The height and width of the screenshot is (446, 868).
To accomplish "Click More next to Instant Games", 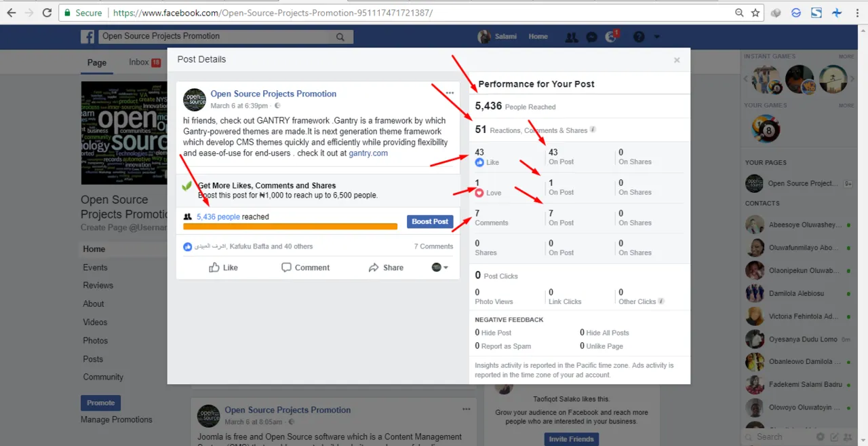I will click(846, 56).
